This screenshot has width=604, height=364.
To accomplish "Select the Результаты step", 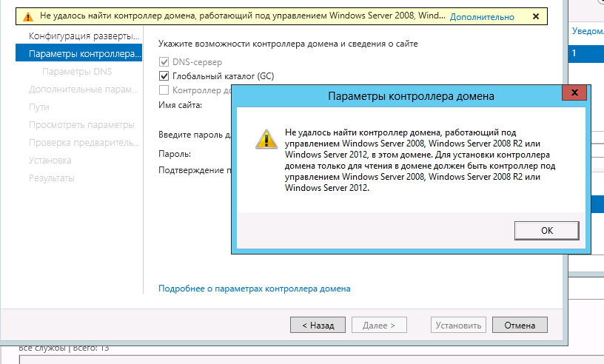I will tap(52, 178).
